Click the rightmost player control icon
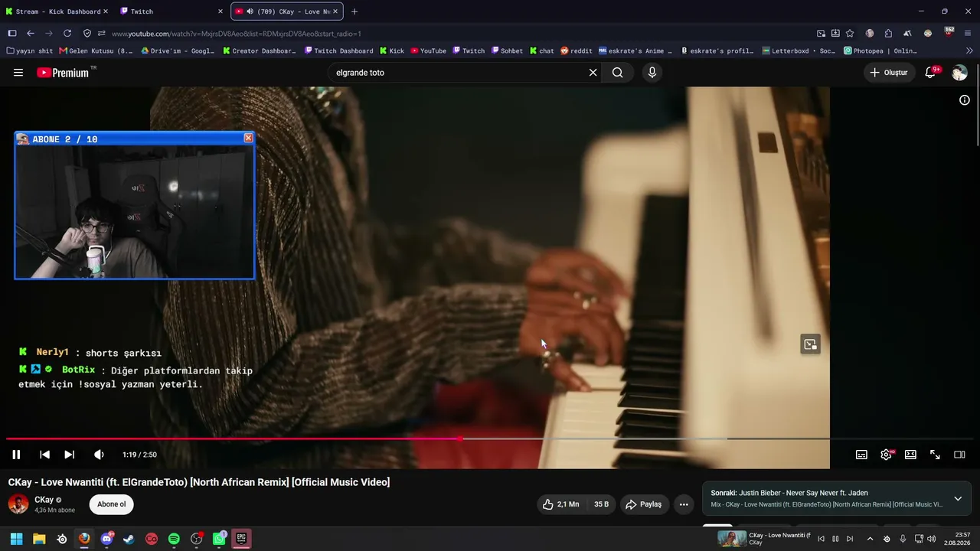 pyautogui.click(x=959, y=455)
